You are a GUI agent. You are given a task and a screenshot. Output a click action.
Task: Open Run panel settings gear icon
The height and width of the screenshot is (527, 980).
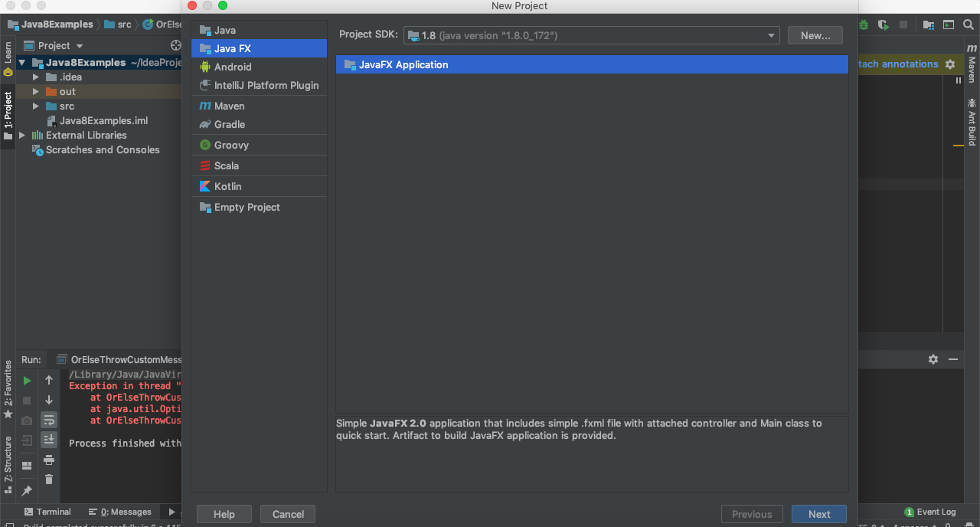933,359
